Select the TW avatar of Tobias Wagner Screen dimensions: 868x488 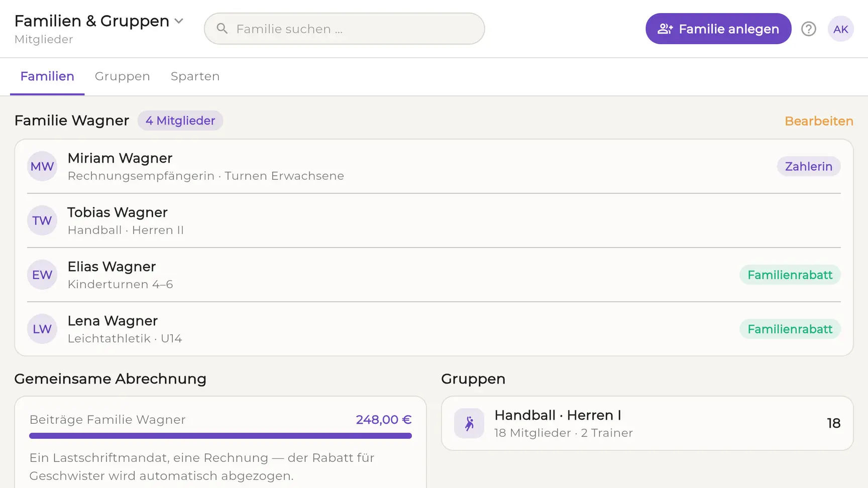pos(42,220)
